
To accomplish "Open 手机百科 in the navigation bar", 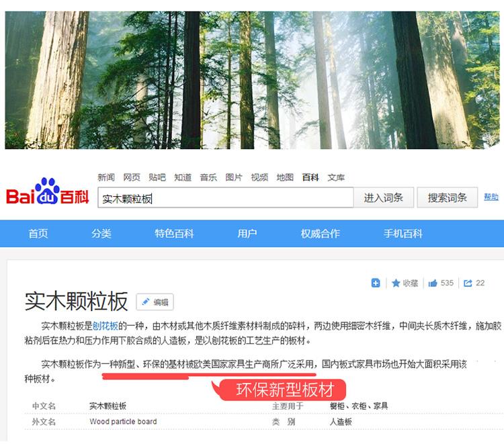I will click(x=403, y=233).
